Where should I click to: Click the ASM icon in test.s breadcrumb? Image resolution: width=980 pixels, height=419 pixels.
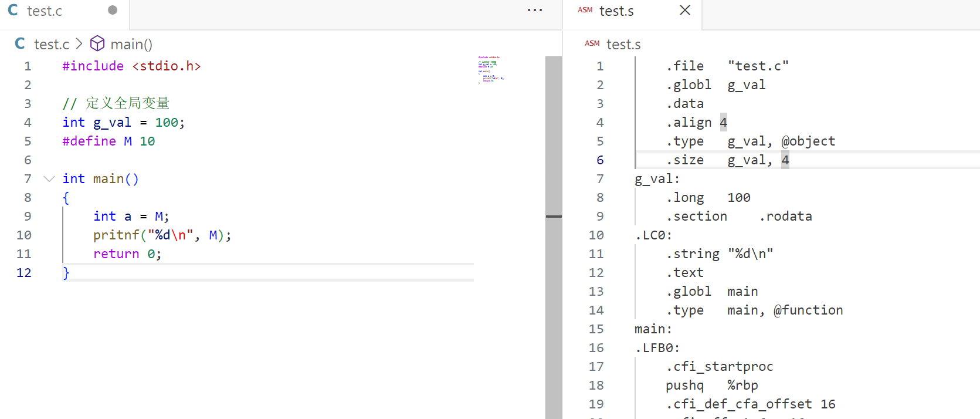(x=592, y=43)
